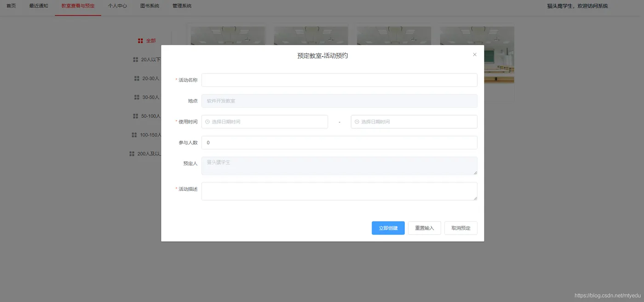Switch to the 最近通知 tab
The image size is (644, 302).
pyautogui.click(x=38, y=6)
